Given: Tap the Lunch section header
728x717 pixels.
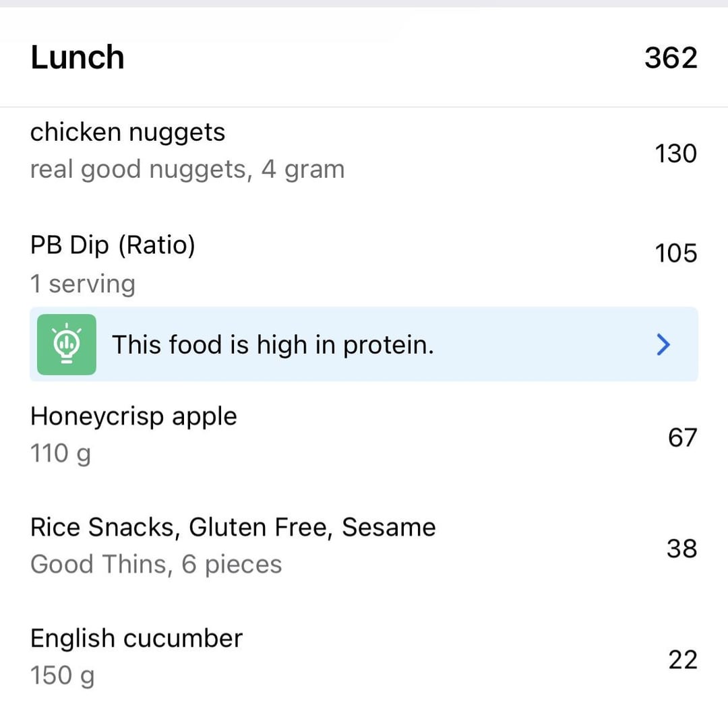Looking at the screenshot, I should 364,57.
